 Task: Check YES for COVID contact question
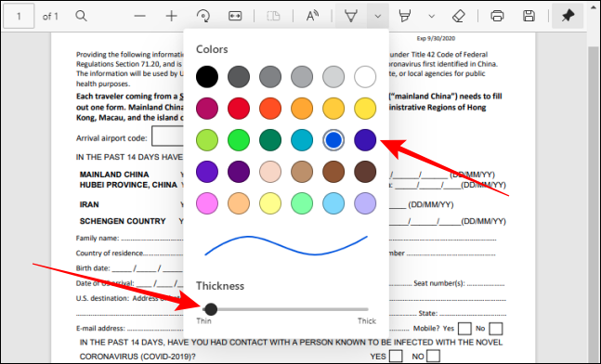396,356
